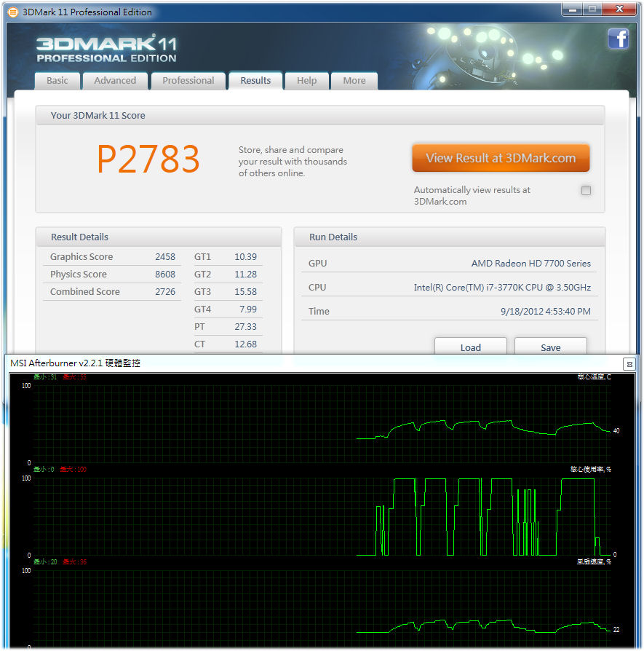Click the Load button
The image size is (644, 651).
pos(471,347)
